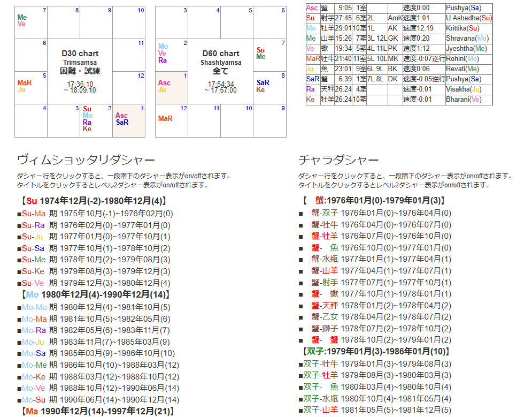Toggle level 2 display via チャラダシャー title
Screen dimensions: 532x417
[338, 160]
